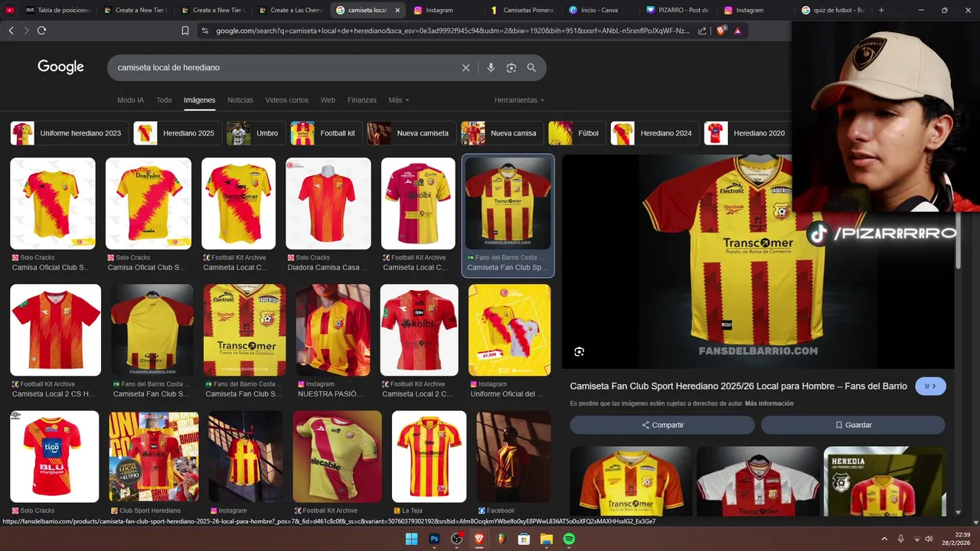980x551 pixels.
Task: Open Spotify from the taskbar
Action: pos(569,539)
